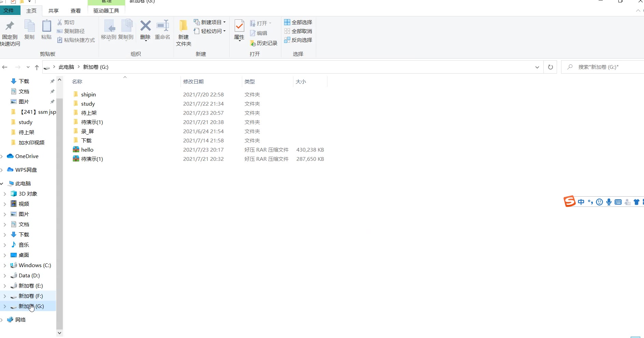Switch to the 查看 ribbon tab
This screenshot has width=644, height=338.
tap(76, 11)
